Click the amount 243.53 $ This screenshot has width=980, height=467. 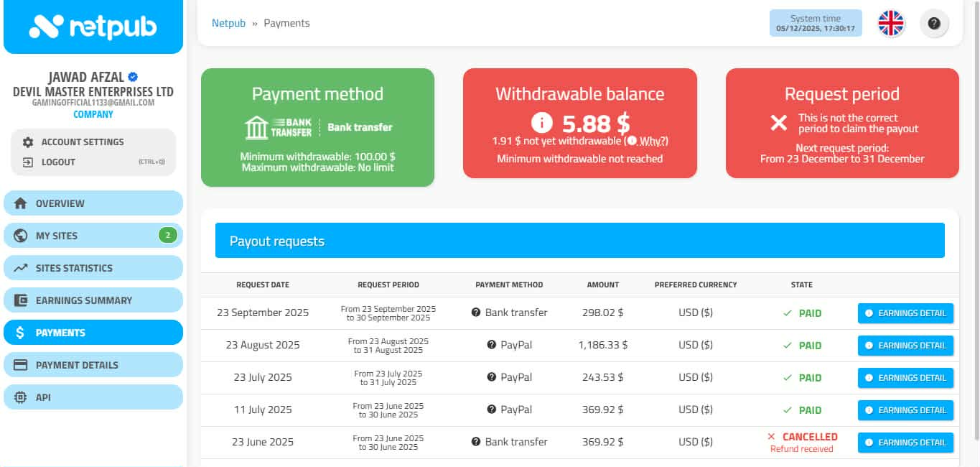(603, 377)
